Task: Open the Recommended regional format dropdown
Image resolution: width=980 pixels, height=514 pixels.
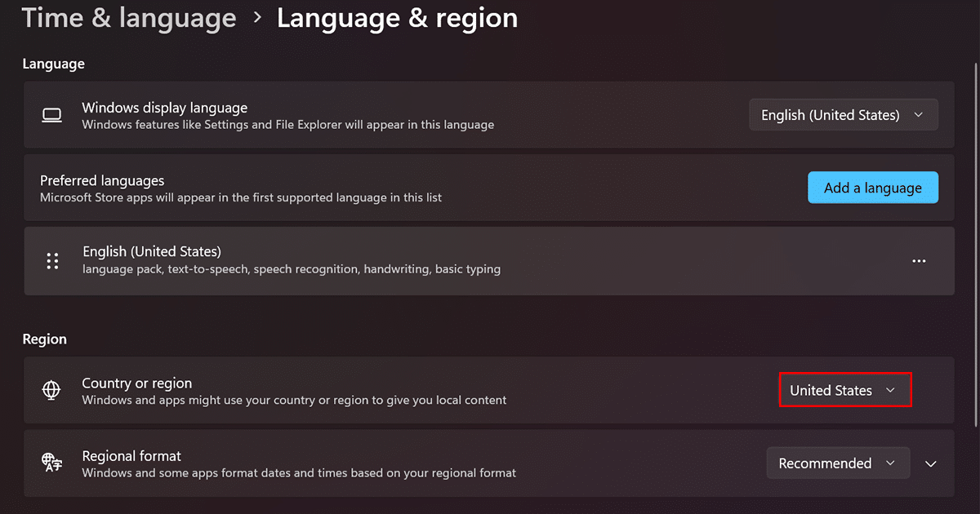Action: 838,463
